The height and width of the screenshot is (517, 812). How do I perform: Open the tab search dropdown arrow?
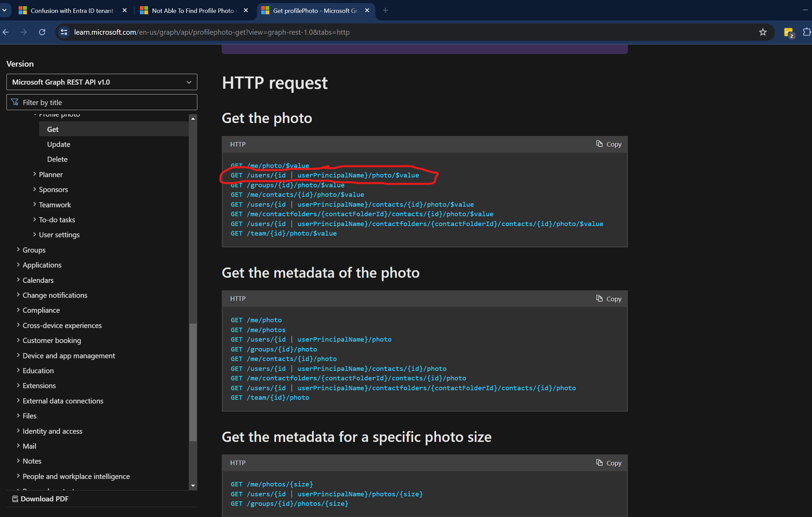pos(5,11)
